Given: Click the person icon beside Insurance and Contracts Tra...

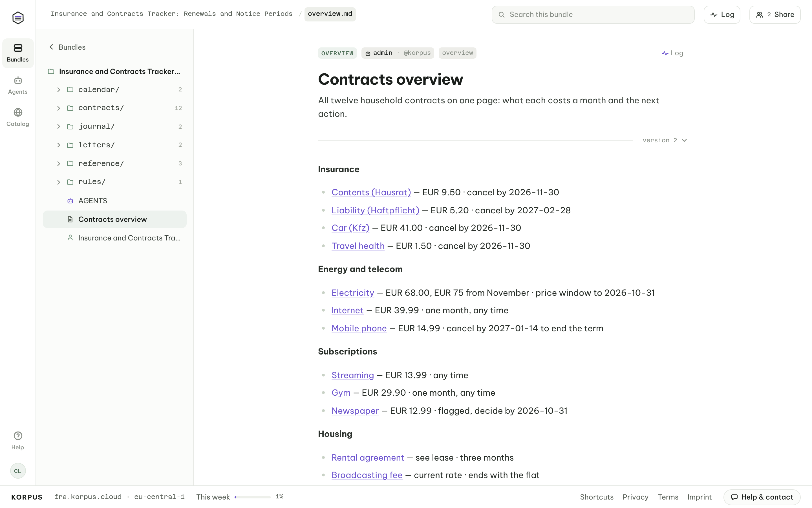Looking at the screenshot, I should click(x=70, y=238).
